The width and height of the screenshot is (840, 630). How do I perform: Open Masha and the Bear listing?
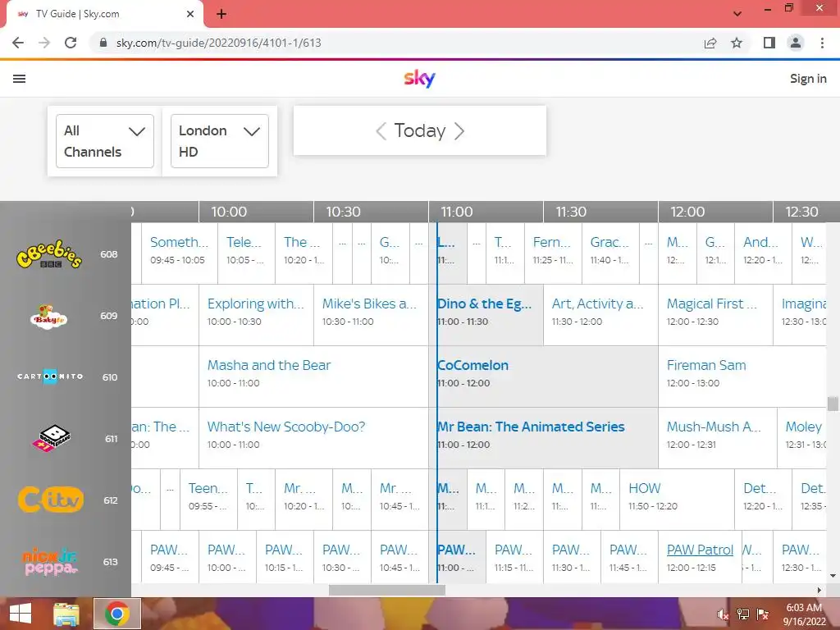tap(313, 376)
